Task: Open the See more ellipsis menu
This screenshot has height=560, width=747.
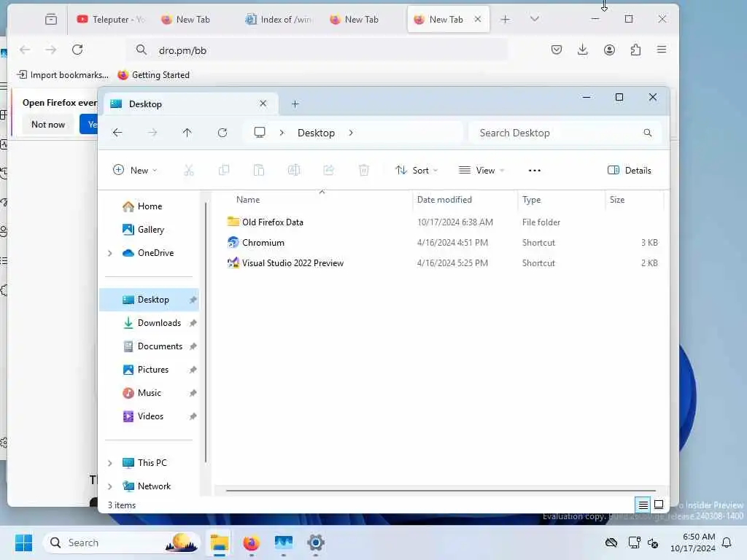Action: (x=535, y=171)
